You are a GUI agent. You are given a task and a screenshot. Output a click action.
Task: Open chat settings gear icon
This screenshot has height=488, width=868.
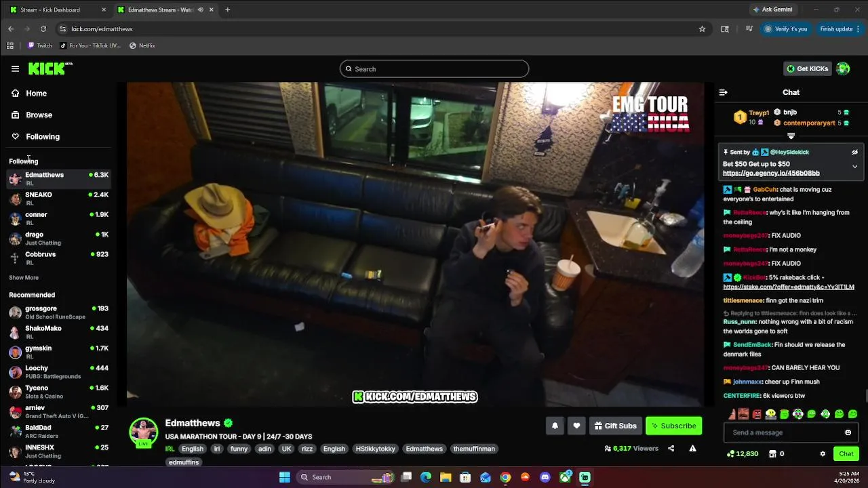pos(823,453)
